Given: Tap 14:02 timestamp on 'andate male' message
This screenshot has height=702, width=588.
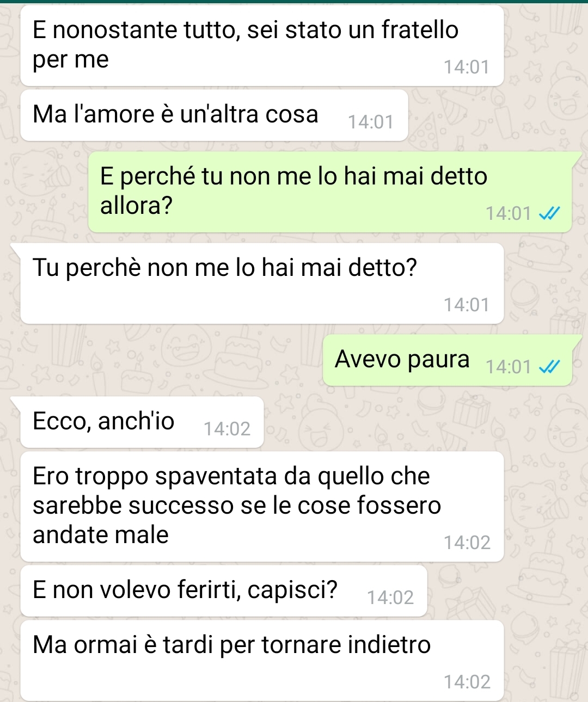Looking at the screenshot, I should point(467,543).
